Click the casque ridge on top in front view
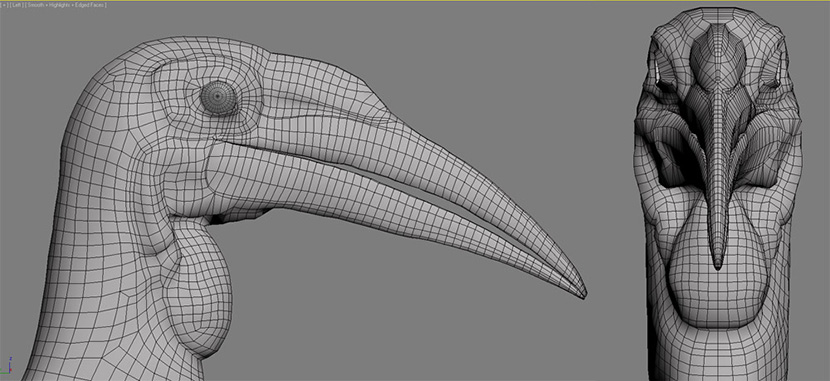Screen dimensions: 830x381 718,48
